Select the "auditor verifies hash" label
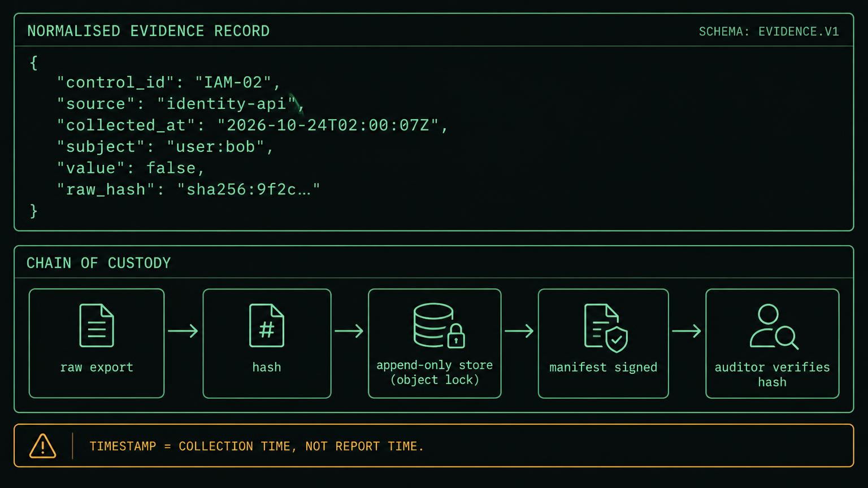The width and height of the screenshot is (868, 488). pyautogui.click(x=772, y=374)
